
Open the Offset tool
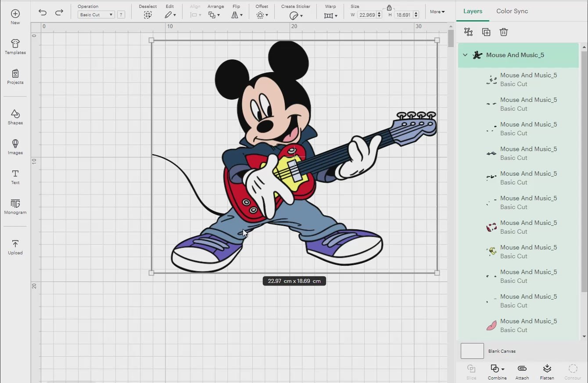(262, 15)
